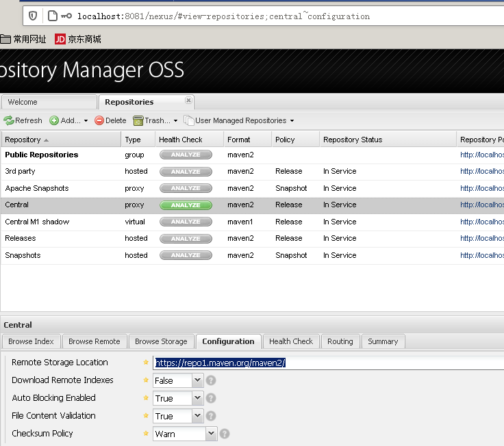
Task: Click the page info icon in address bar
Action: click(x=53, y=16)
